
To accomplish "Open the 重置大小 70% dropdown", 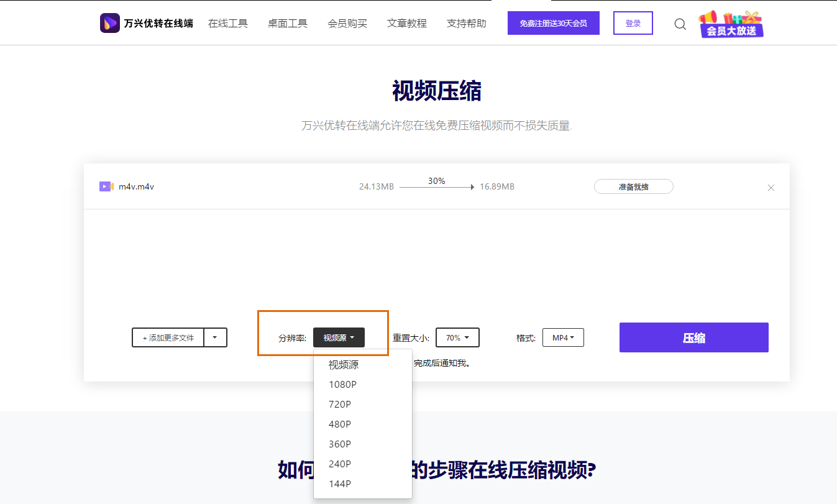I will [457, 337].
